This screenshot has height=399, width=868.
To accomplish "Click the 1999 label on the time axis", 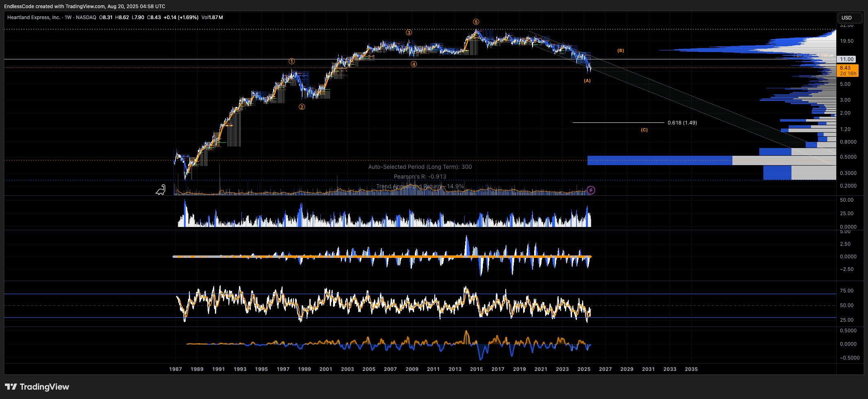I will pyautogui.click(x=305, y=369).
